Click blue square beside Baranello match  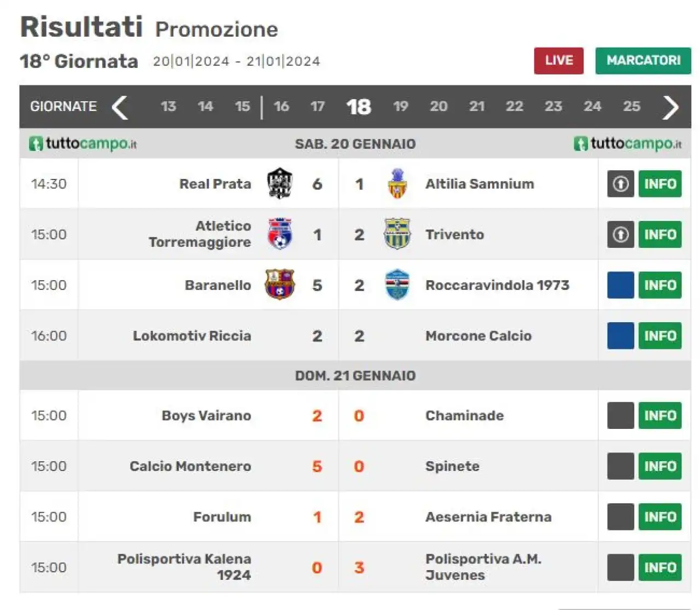click(x=621, y=284)
